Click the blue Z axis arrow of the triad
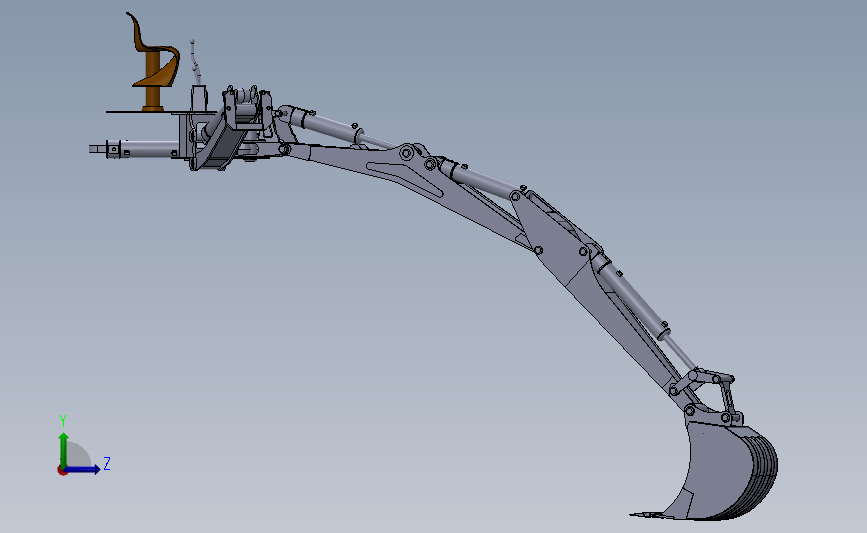The image size is (867, 533). pos(83,469)
